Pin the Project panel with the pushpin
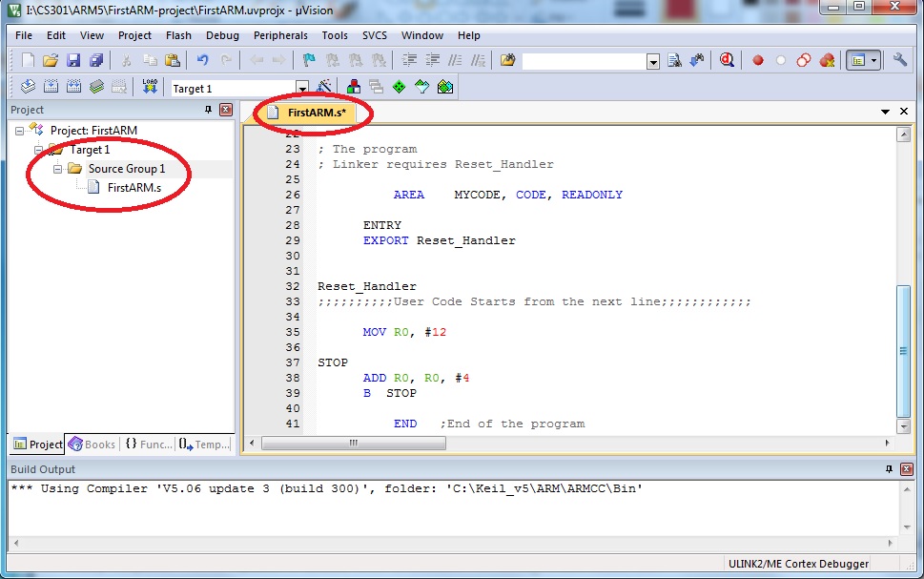 tap(208, 110)
